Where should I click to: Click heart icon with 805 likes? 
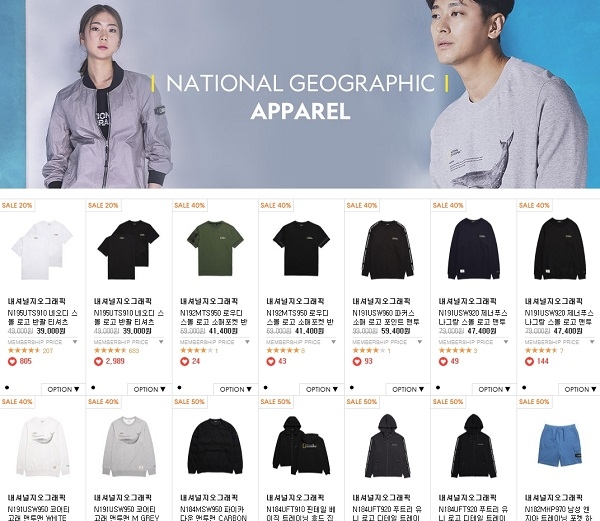click(12, 361)
